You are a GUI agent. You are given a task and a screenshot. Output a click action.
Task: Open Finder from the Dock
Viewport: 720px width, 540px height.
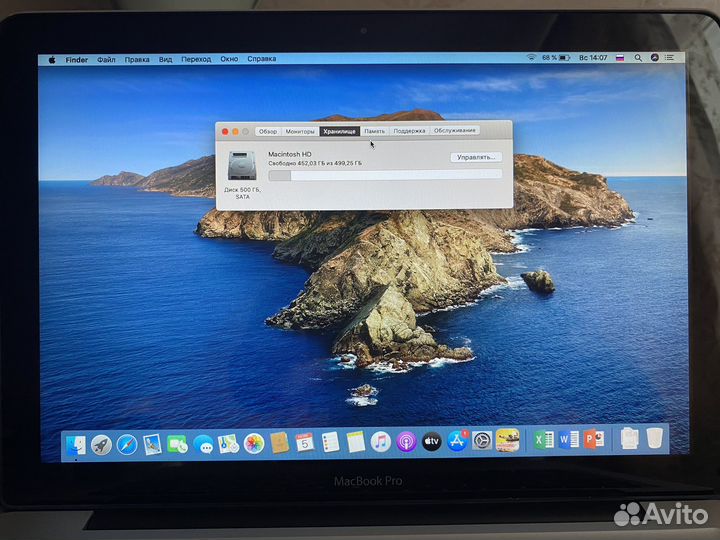[x=76, y=444]
